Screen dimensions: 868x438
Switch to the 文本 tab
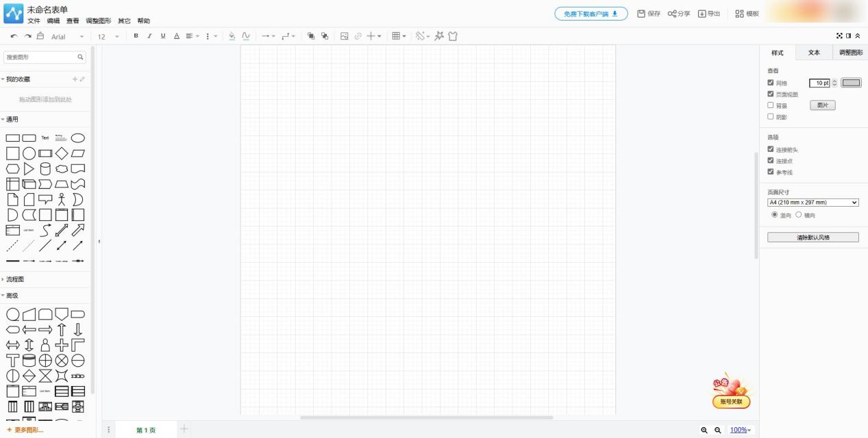point(813,53)
